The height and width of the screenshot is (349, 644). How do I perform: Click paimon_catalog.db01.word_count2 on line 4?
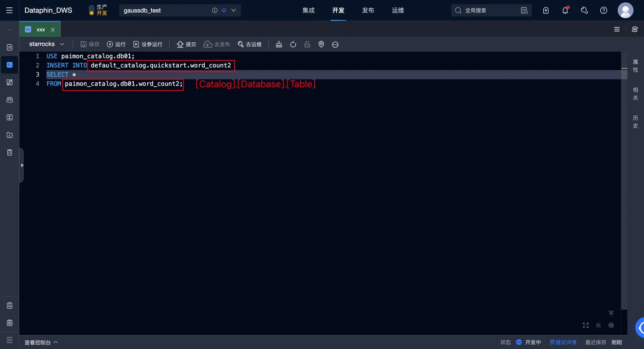pyautogui.click(x=123, y=84)
